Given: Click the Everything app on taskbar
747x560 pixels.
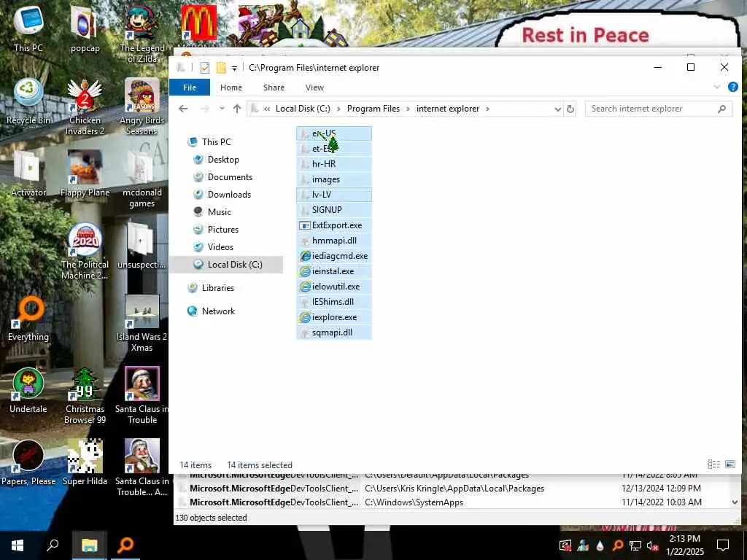Looking at the screenshot, I should pyautogui.click(x=125, y=545).
